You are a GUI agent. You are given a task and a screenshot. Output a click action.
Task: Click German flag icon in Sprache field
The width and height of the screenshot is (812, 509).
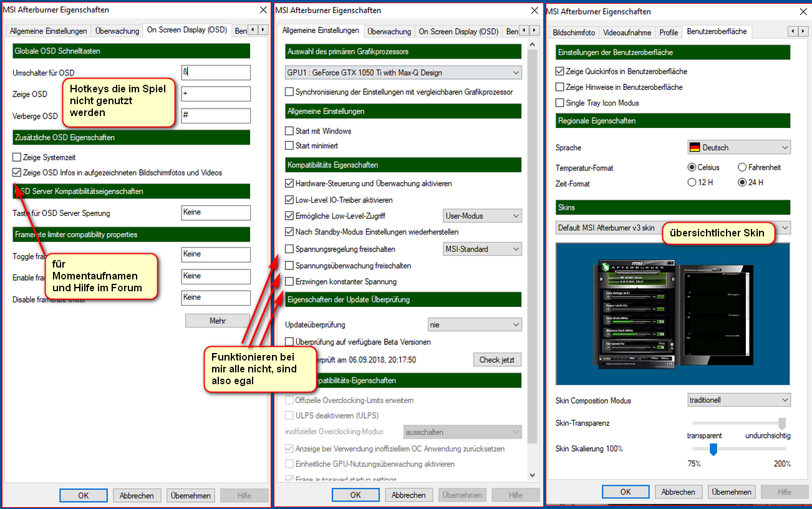tap(695, 148)
